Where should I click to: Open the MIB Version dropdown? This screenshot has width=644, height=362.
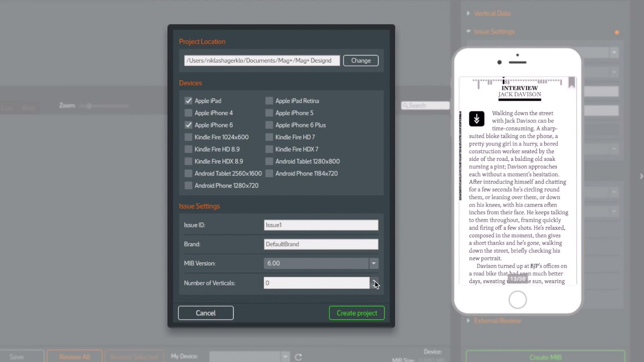coord(373,263)
